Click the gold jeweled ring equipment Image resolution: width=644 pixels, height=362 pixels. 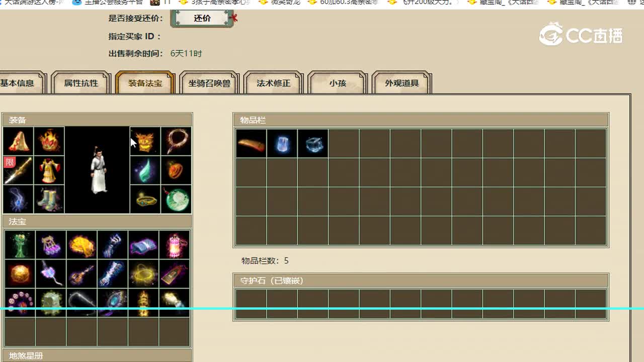(x=145, y=200)
